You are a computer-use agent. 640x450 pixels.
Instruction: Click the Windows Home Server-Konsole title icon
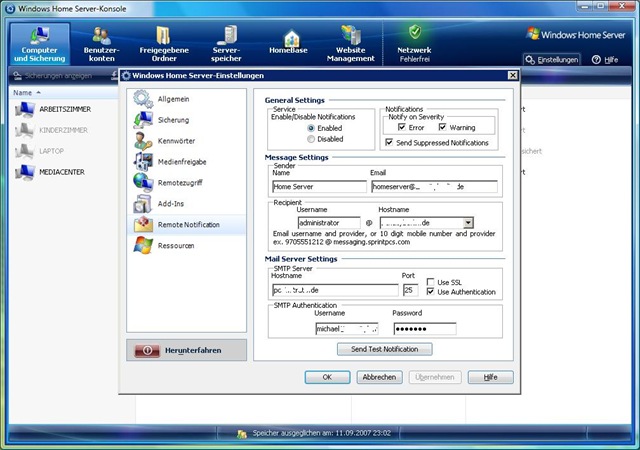(10, 8)
